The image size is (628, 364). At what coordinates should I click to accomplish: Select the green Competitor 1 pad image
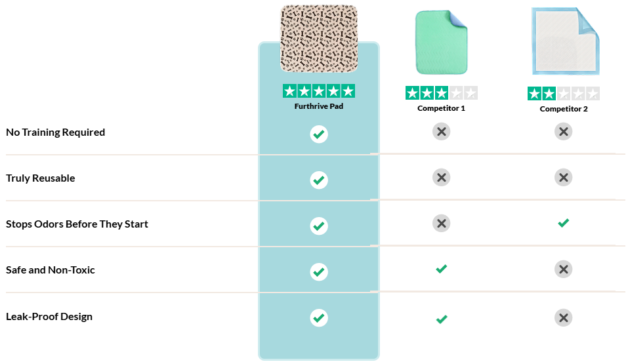[442, 43]
